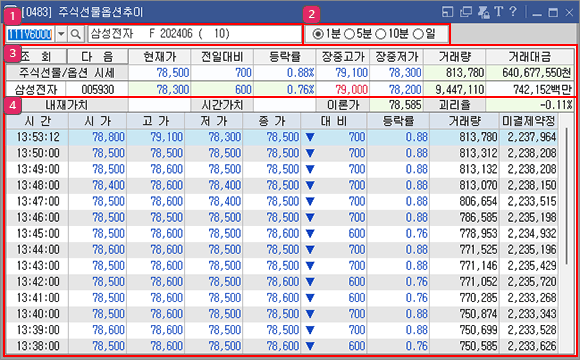Click the 시간가치 label cell

pyautogui.click(x=222, y=105)
